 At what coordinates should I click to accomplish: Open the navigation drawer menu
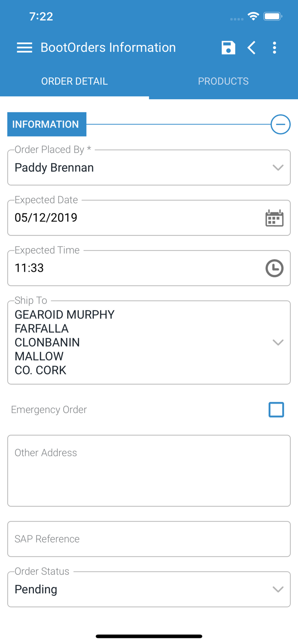click(25, 48)
